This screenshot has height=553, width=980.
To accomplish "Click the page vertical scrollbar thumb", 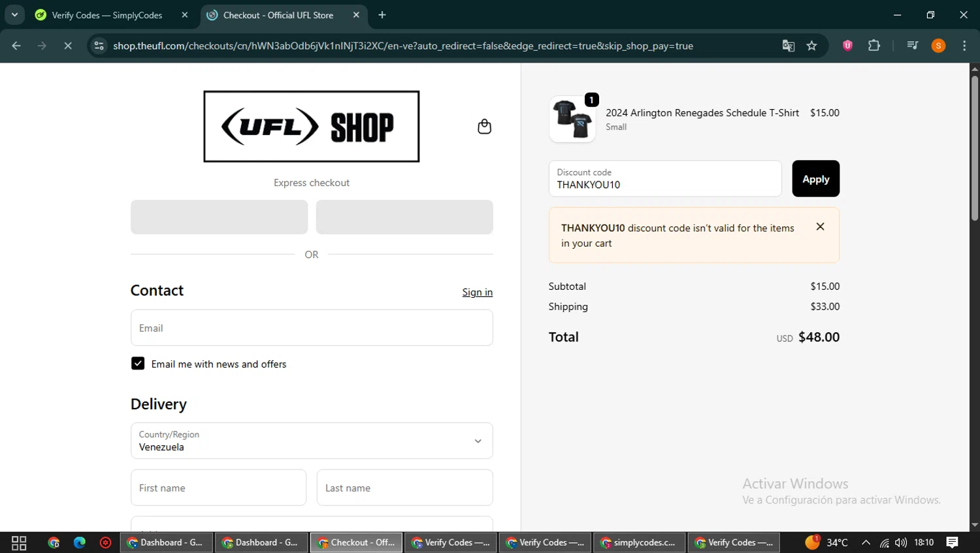I will 975,148.
